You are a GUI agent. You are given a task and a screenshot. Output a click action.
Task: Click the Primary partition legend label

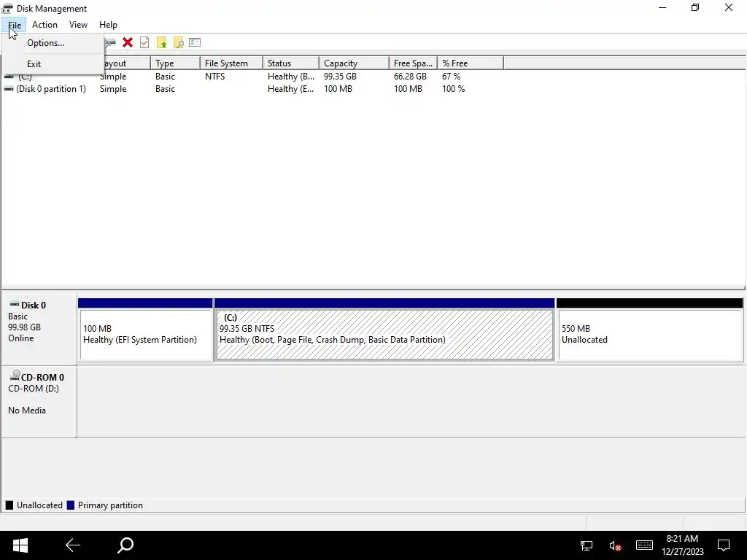111,505
